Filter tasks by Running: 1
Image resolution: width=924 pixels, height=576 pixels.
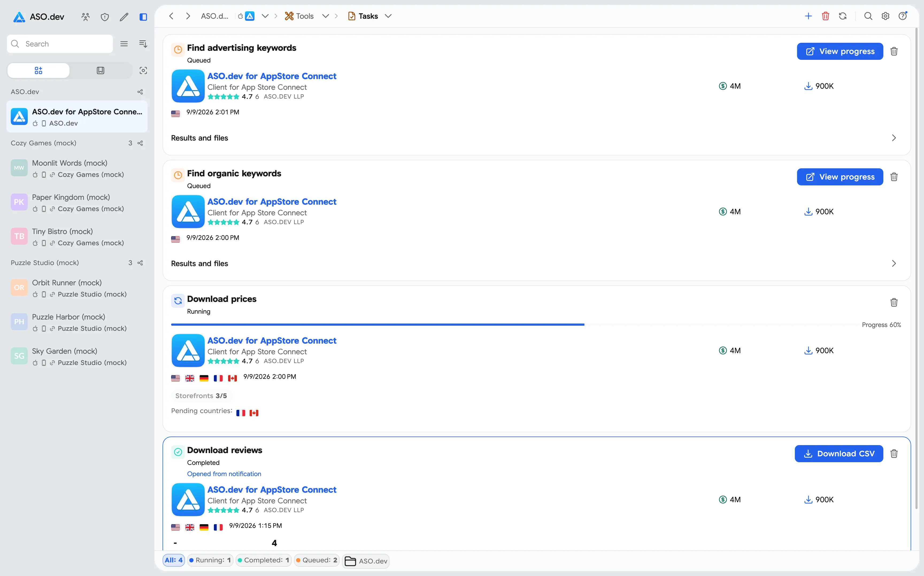pyautogui.click(x=210, y=560)
